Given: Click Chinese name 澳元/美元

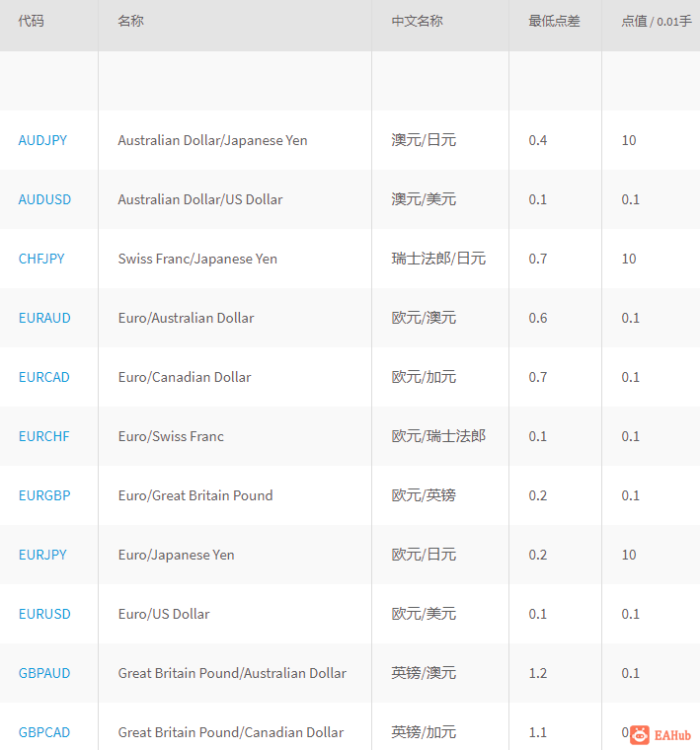Looking at the screenshot, I should coord(424,199).
